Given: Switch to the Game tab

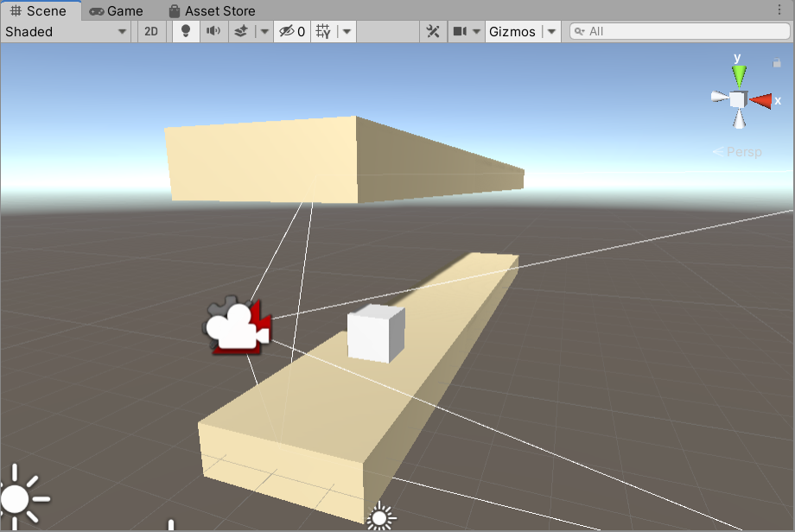Looking at the screenshot, I should [116, 10].
